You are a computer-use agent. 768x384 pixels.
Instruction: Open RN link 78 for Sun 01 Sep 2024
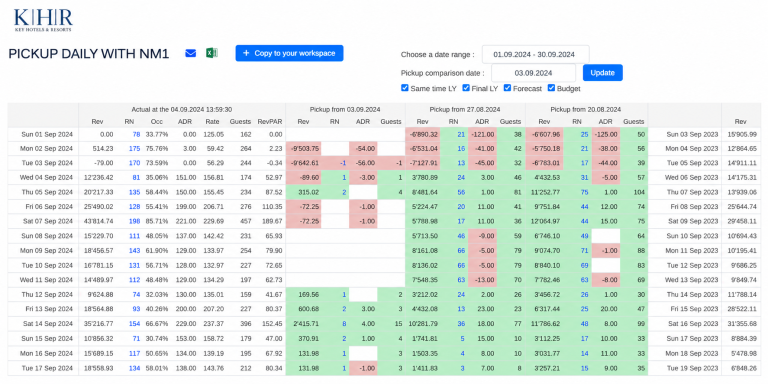pyautogui.click(x=136, y=134)
